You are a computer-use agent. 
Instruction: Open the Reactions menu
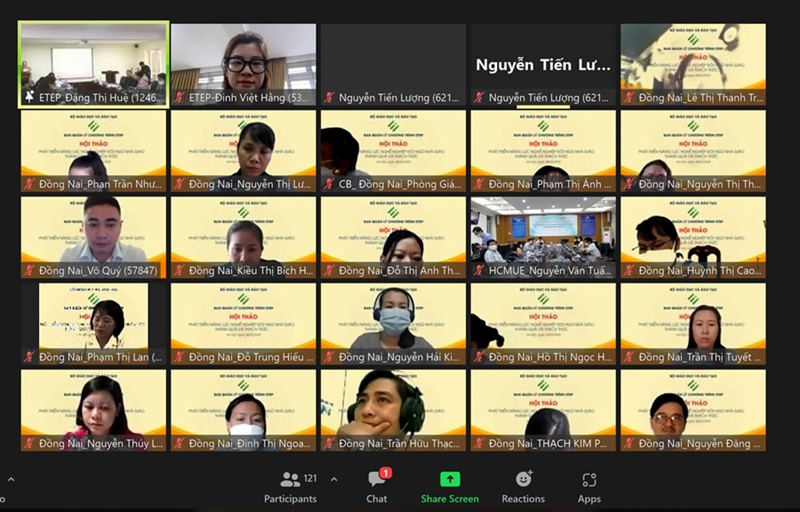point(523,487)
